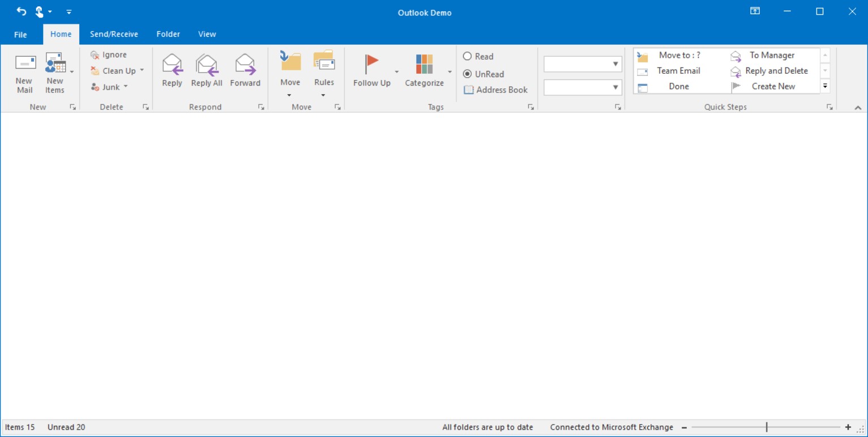Select the Read radio button
Image resolution: width=868 pixels, height=437 pixels.
pos(468,56)
